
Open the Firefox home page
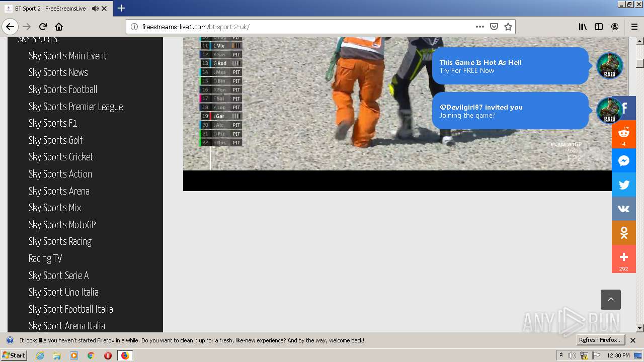(59, 27)
